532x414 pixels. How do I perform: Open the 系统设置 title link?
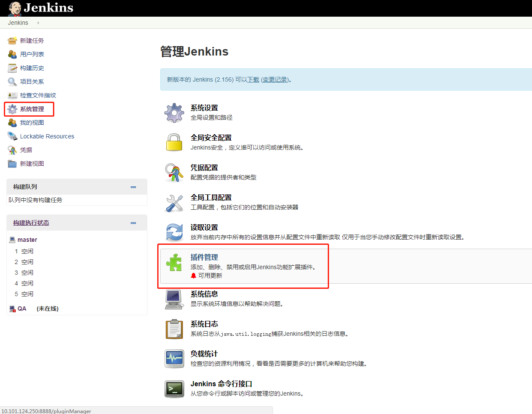tap(204, 108)
